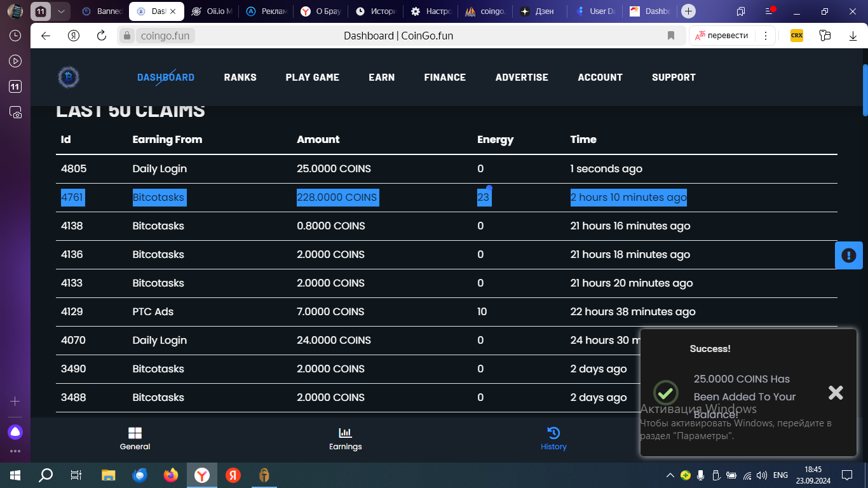868x488 pixels.
Task: Open File Explorer from the taskbar
Action: pyautogui.click(x=109, y=475)
